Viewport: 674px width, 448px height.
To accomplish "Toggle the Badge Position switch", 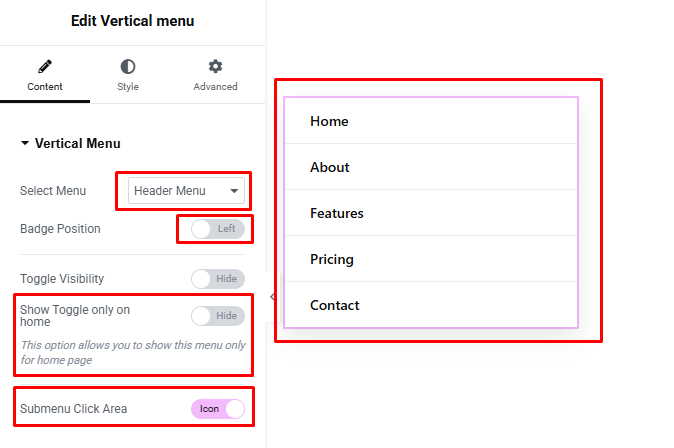I will (217, 229).
